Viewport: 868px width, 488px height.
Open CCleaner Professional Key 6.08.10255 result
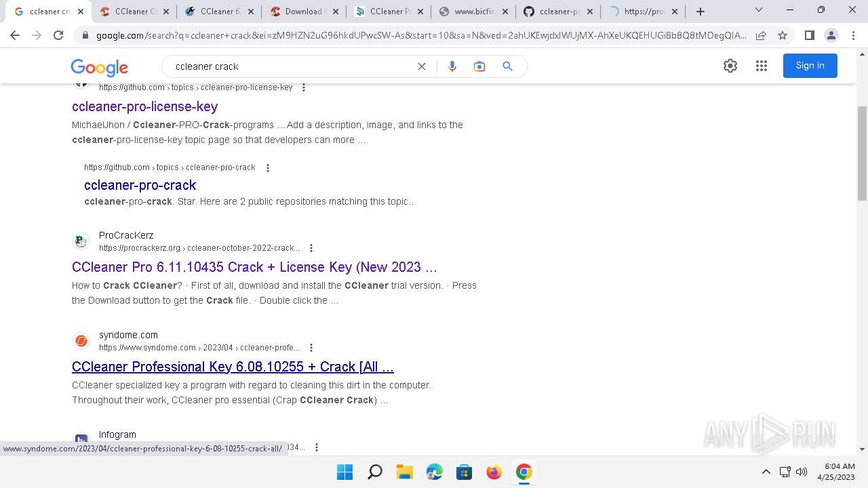pos(233,367)
